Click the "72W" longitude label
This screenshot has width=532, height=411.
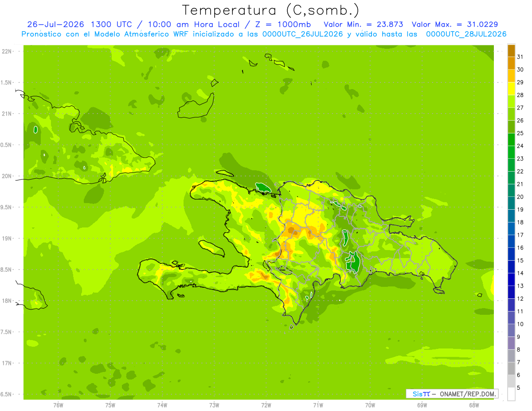[x=266, y=405]
